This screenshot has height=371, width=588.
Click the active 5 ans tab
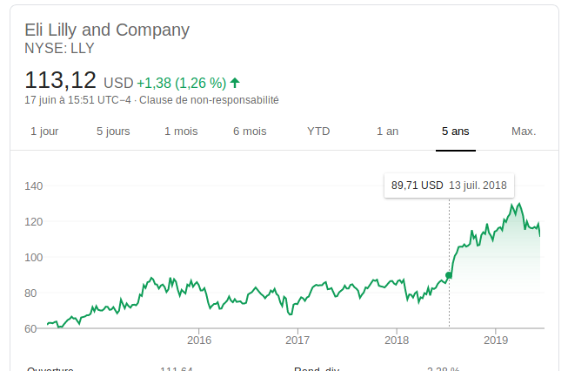pyautogui.click(x=455, y=132)
